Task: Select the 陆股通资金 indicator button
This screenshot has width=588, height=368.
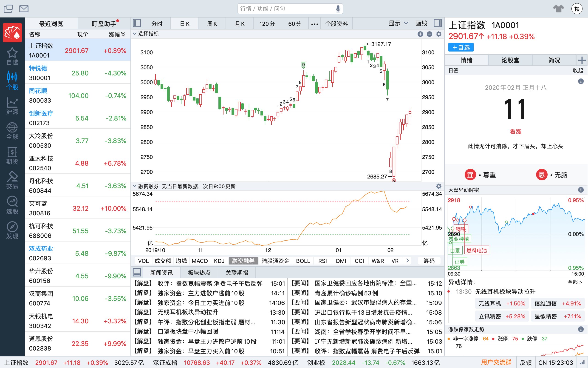Action: [275, 261]
